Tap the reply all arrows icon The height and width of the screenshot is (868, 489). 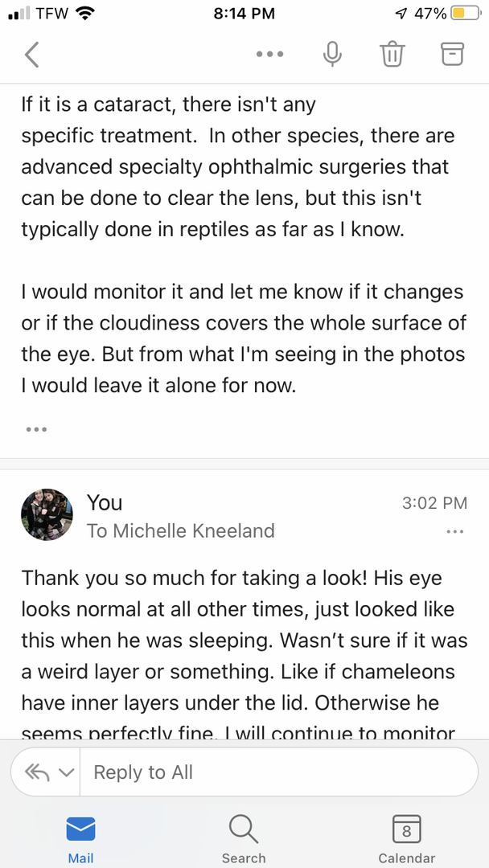point(37,773)
